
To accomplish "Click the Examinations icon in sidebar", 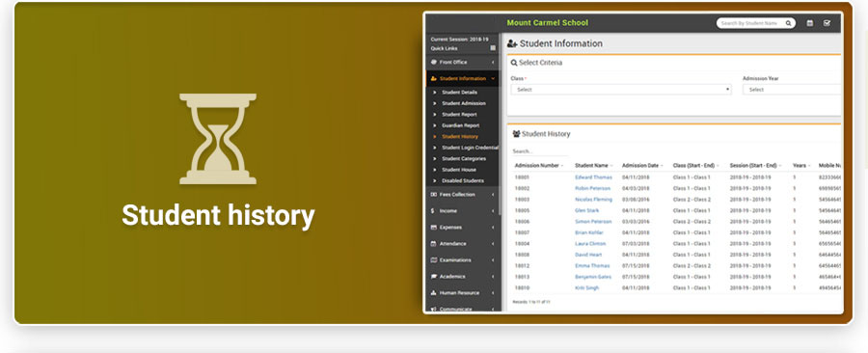I will click(433, 260).
